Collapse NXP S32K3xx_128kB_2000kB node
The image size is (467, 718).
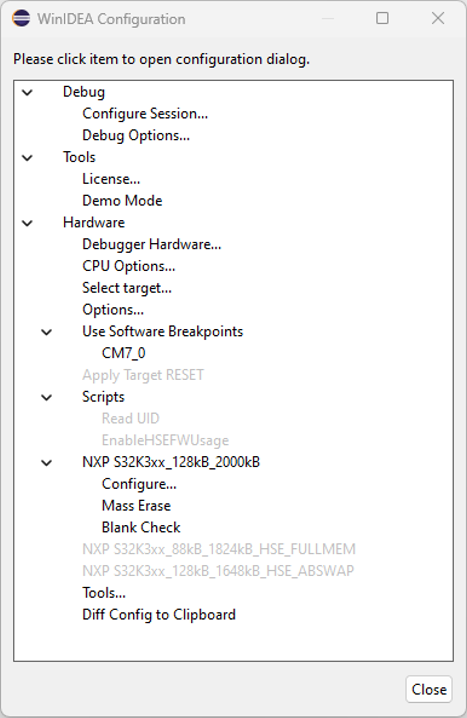tap(47, 463)
